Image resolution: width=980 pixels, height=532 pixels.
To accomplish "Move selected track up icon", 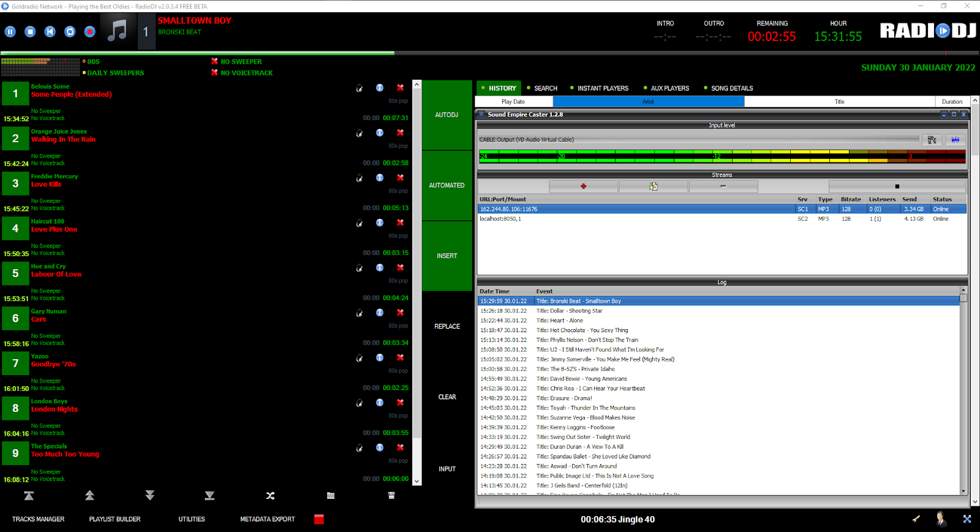I will [89, 495].
